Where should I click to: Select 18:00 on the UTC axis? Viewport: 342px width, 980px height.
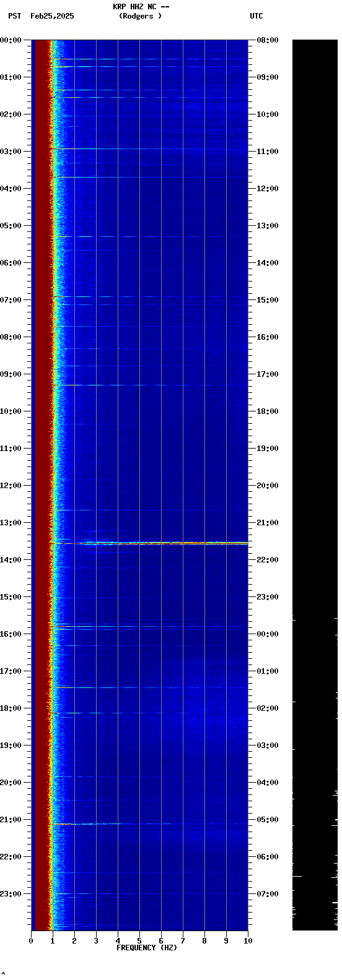click(268, 411)
